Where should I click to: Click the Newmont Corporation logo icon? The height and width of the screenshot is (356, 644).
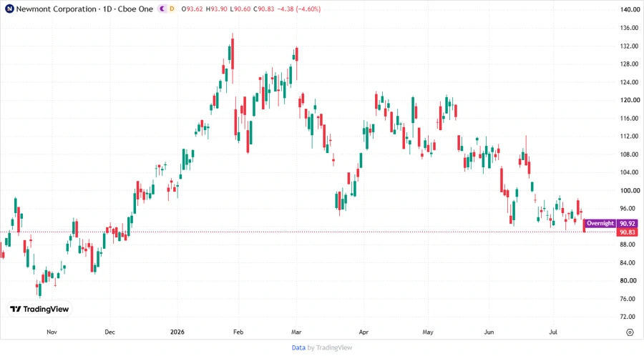(x=9, y=9)
